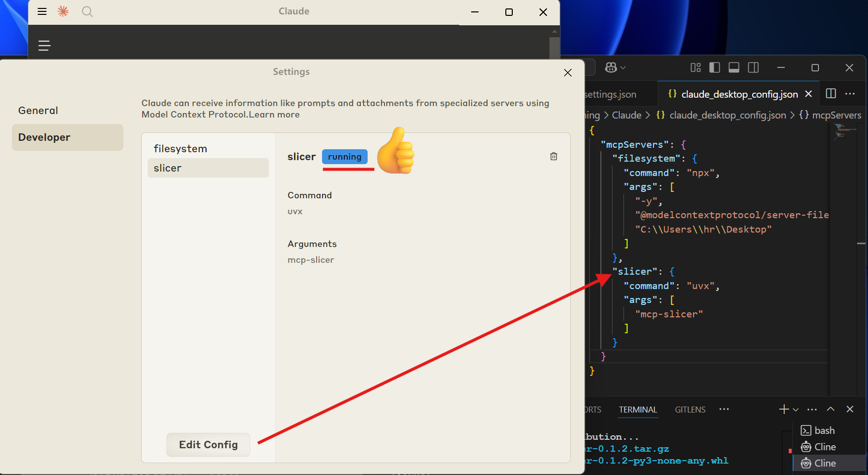Viewport: 868px width, 475px height.
Task: Minimize the VS Code window
Action: coord(781,67)
